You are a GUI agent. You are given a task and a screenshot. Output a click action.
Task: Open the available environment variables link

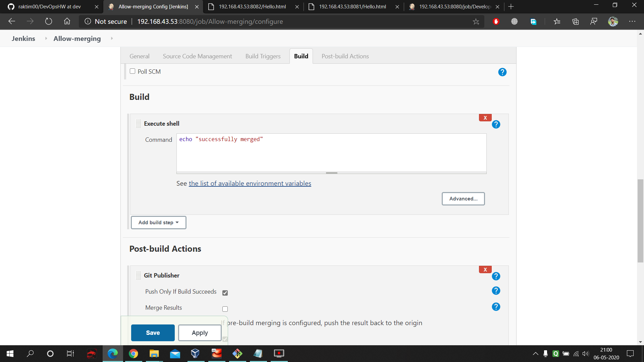(x=250, y=183)
